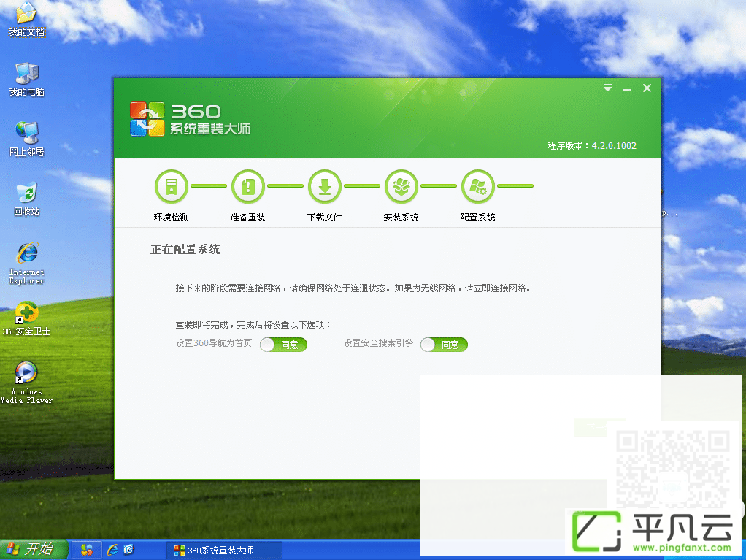The width and height of the screenshot is (746, 560).
Task: Click the 下载文件 step icon
Action: pyautogui.click(x=325, y=186)
